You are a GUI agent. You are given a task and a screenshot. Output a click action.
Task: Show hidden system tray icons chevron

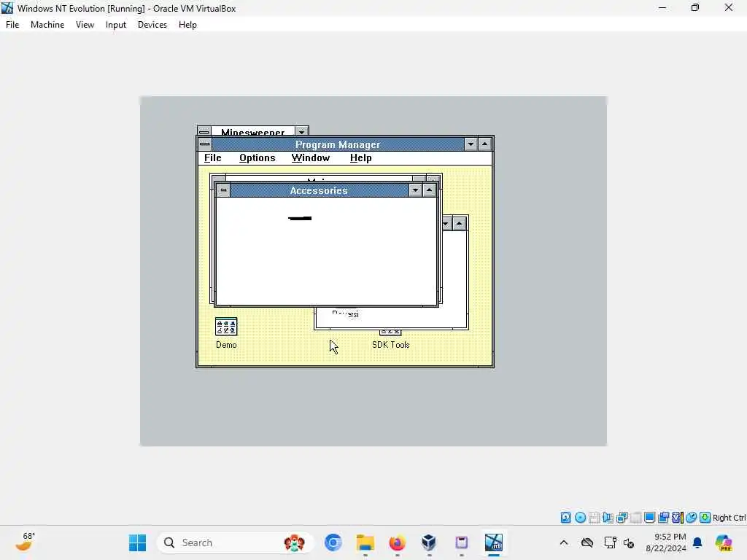point(564,542)
